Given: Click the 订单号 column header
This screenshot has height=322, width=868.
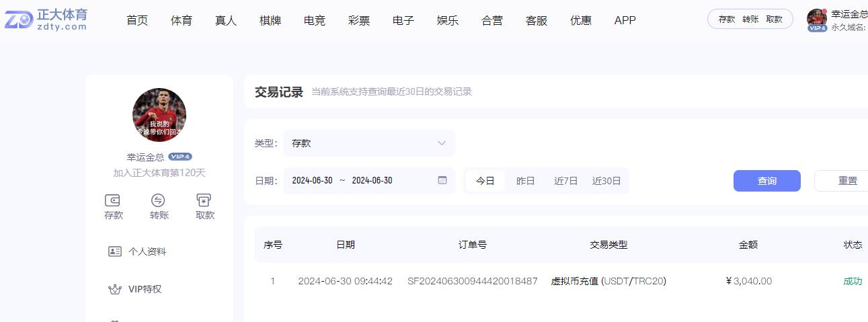Looking at the screenshot, I should [x=473, y=245].
